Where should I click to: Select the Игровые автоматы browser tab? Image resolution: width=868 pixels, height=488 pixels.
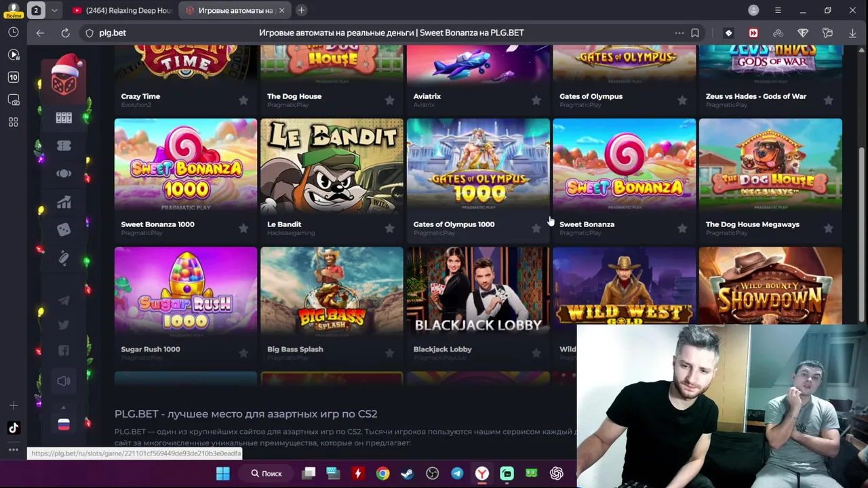[235, 10]
